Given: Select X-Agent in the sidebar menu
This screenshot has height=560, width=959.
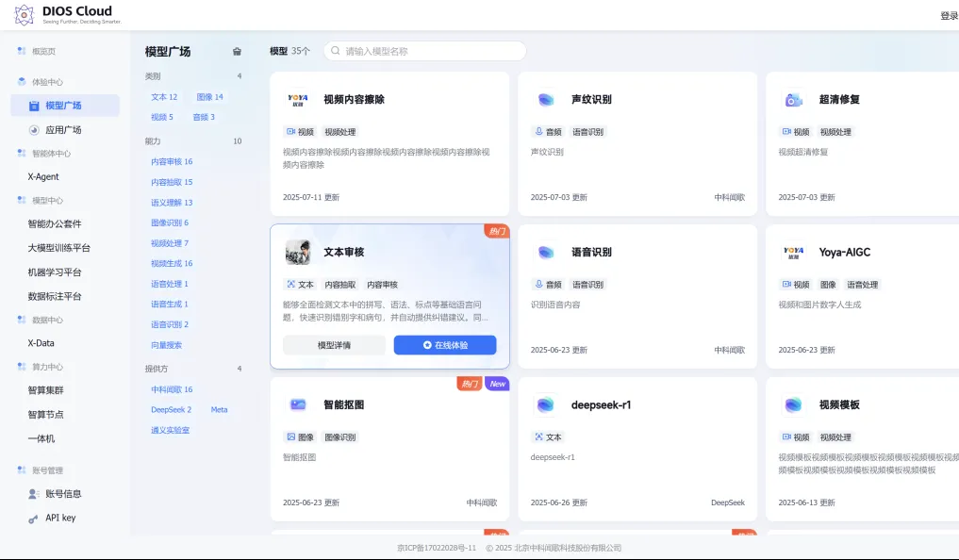Looking at the screenshot, I should [43, 176].
